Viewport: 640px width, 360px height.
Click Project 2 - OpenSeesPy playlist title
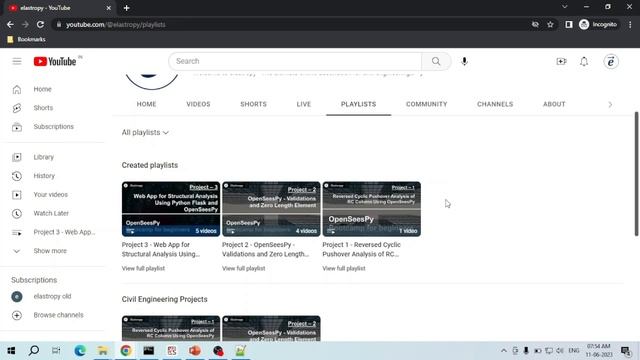[x=265, y=249]
